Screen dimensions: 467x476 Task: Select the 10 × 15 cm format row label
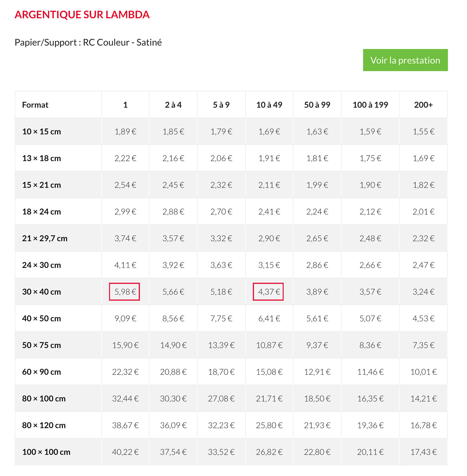[41, 132]
